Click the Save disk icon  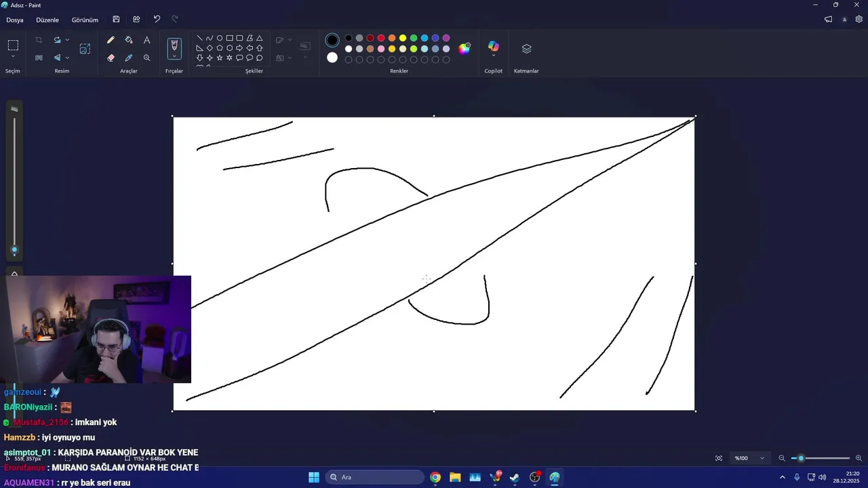tap(116, 20)
